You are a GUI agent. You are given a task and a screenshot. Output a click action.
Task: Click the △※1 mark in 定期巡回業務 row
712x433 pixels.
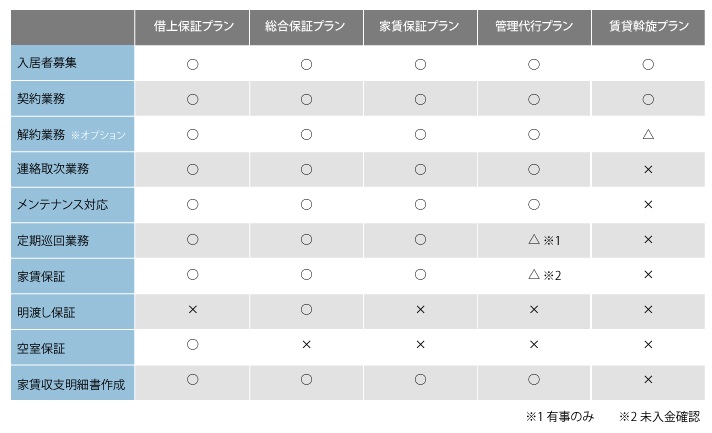[544, 240]
